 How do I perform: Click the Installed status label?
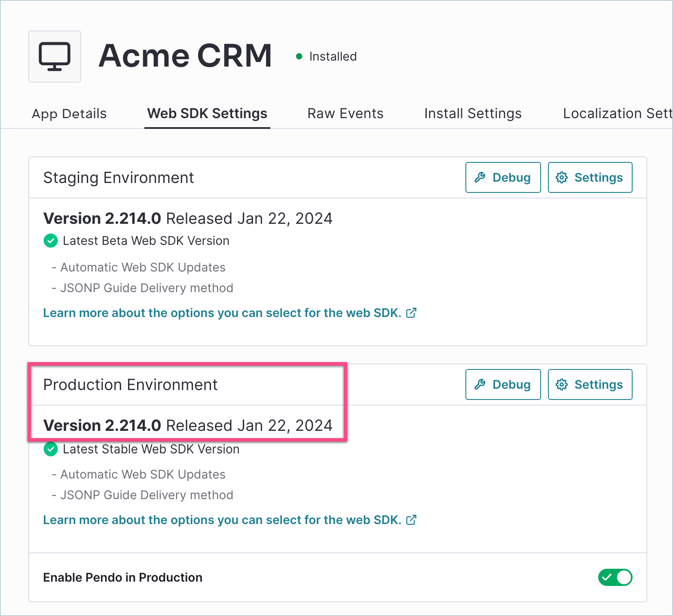pos(333,56)
